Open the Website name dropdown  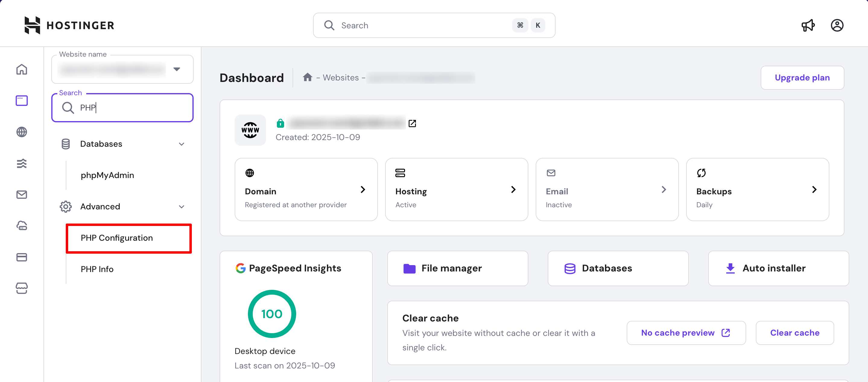(122, 69)
